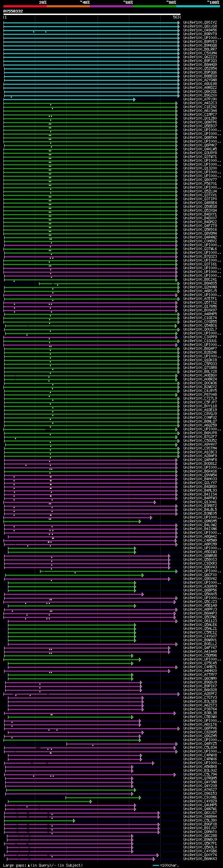
Task: Open hit UniRef100_Q6NTP6
Action: coord(200,122)
